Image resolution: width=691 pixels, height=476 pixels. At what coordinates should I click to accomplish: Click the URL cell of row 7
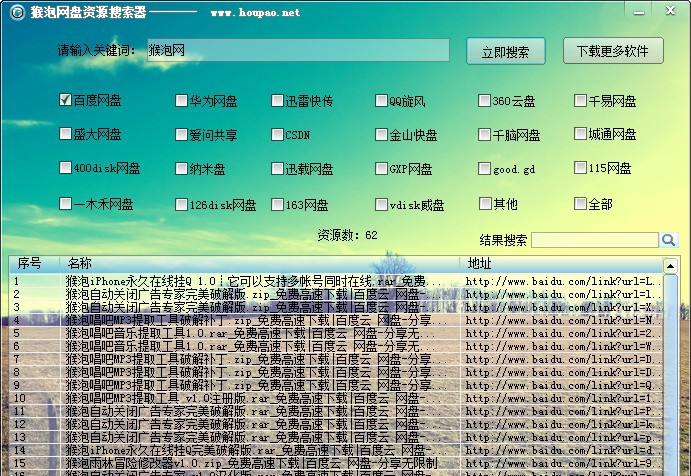click(563, 359)
